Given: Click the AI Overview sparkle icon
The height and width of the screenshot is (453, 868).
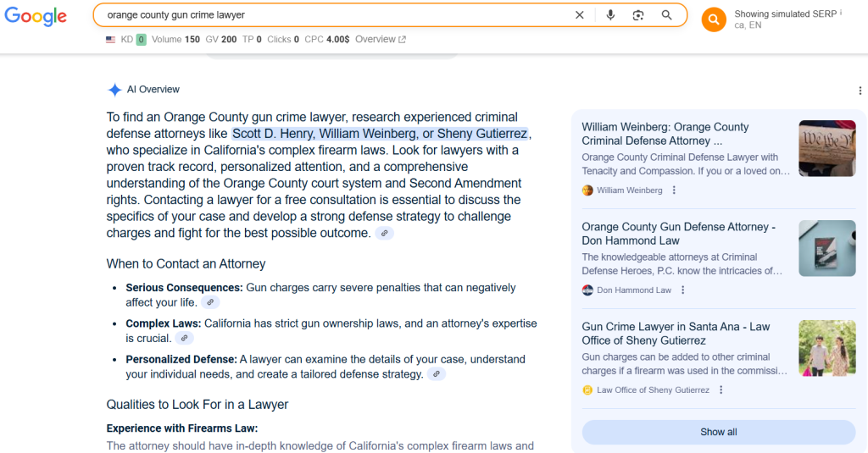Looking at the screenshot, I should tap(114, 90).
